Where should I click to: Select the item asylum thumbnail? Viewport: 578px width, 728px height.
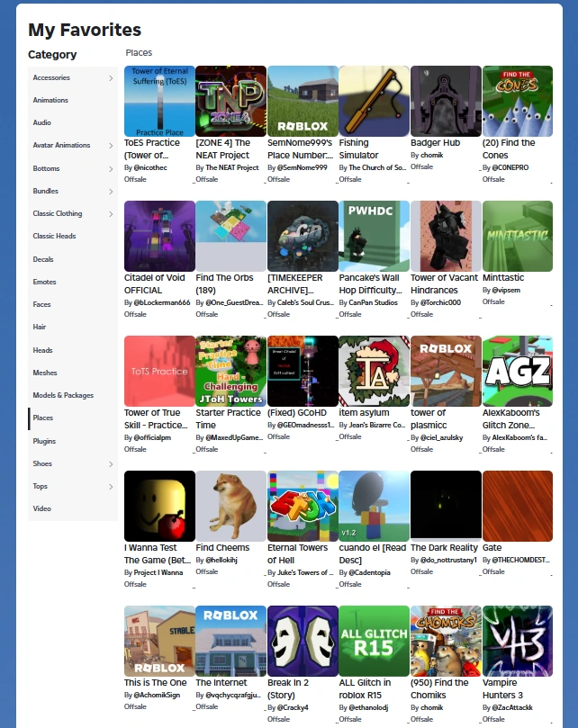coord(374,372)
